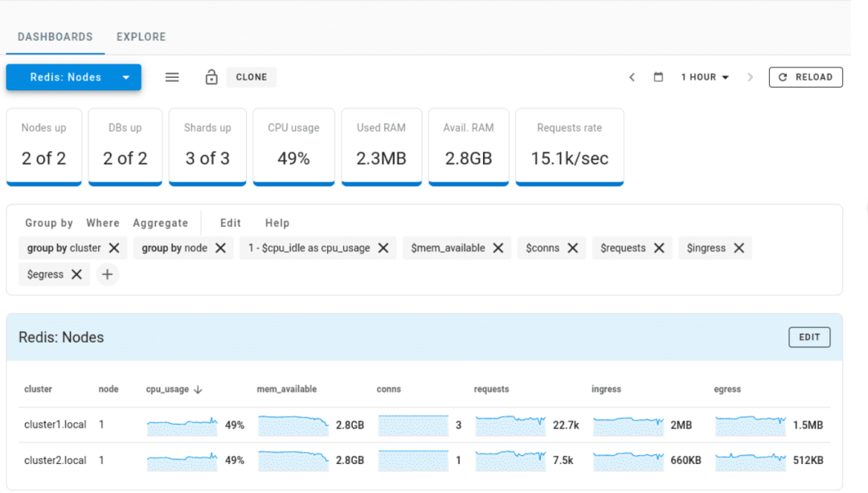868x493 pixels.
Task: Switch to the DASHBOARDS tab
Action: click(55, 36)
